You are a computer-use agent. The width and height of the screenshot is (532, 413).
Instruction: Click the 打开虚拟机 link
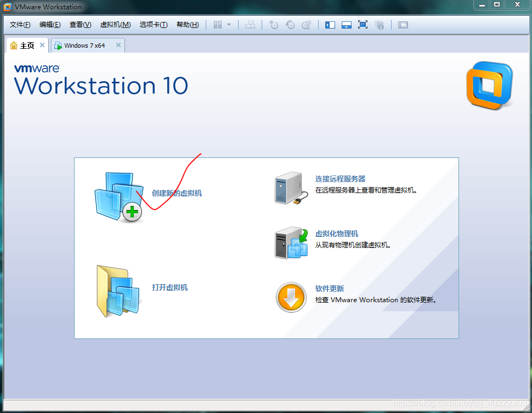pos(169,287)
